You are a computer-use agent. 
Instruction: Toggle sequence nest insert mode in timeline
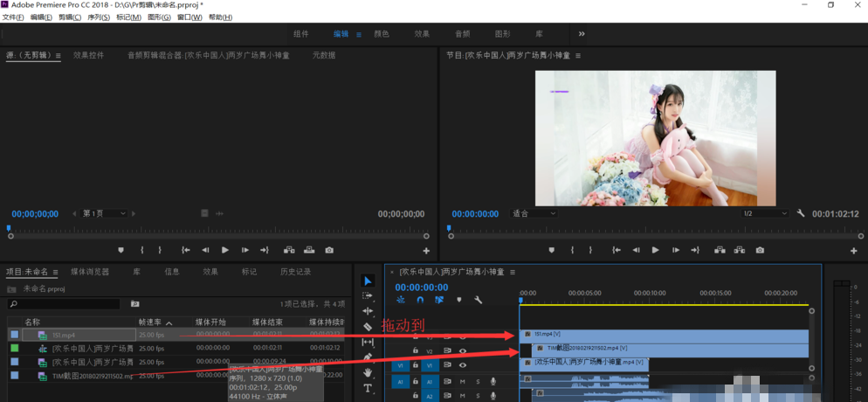pyautogui.click(x=401, y=300)
